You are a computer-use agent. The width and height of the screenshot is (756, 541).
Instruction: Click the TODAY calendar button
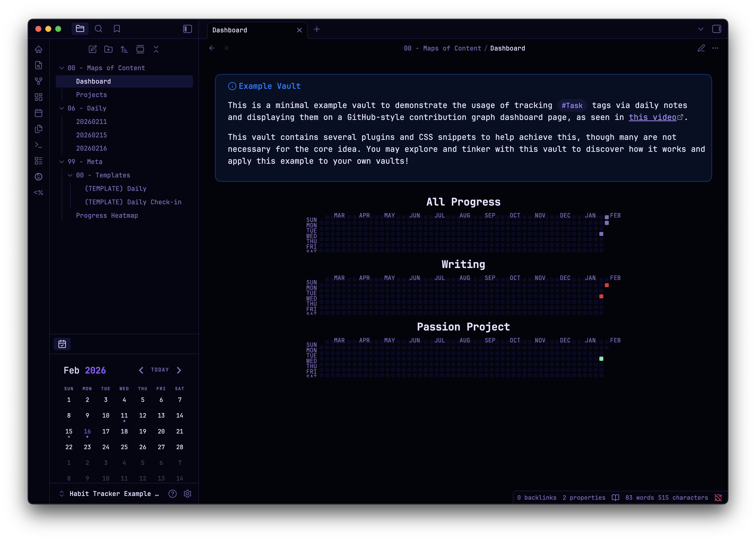tap(160, 370)
